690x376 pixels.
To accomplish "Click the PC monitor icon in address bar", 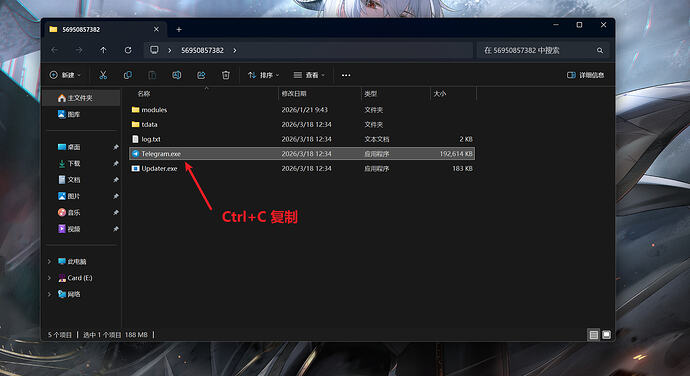I will (x=154, y=50).
